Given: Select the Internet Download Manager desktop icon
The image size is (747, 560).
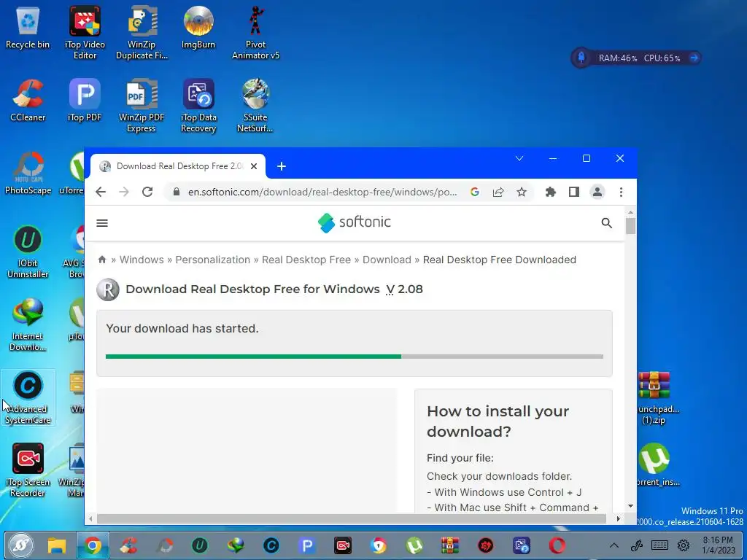Looking at the screenshot, I should tap(28, 324).
